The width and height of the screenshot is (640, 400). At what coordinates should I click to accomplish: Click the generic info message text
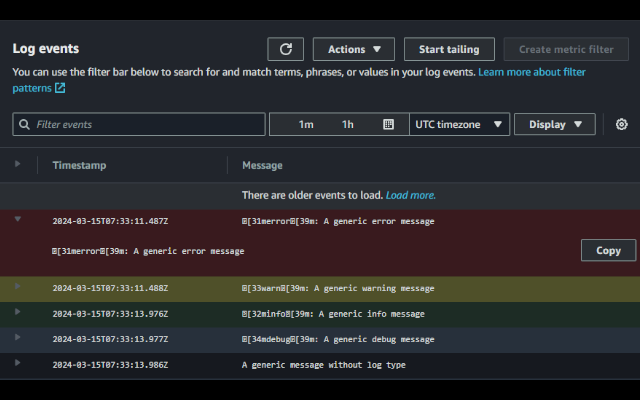click(x=333, y=314)
